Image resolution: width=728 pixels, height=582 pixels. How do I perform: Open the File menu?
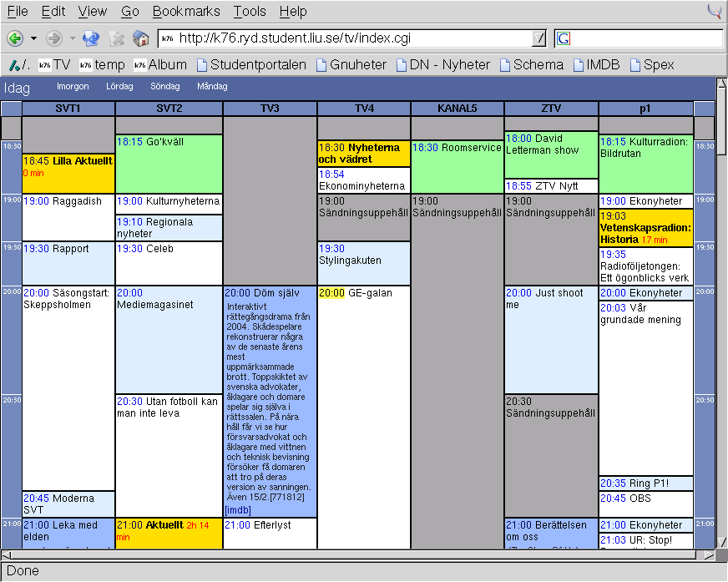[x=18, y=11]
